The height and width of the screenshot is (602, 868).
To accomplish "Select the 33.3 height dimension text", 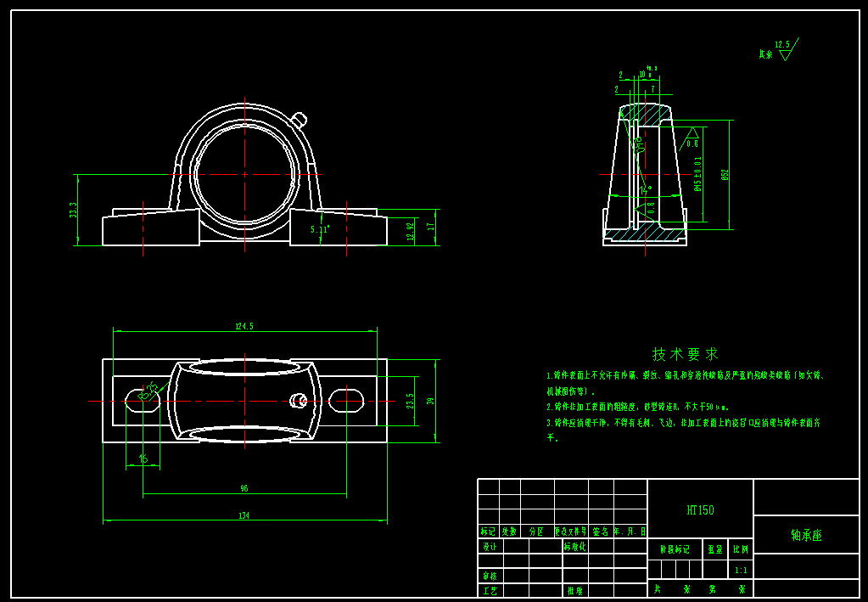I will [x=72, y=210].
